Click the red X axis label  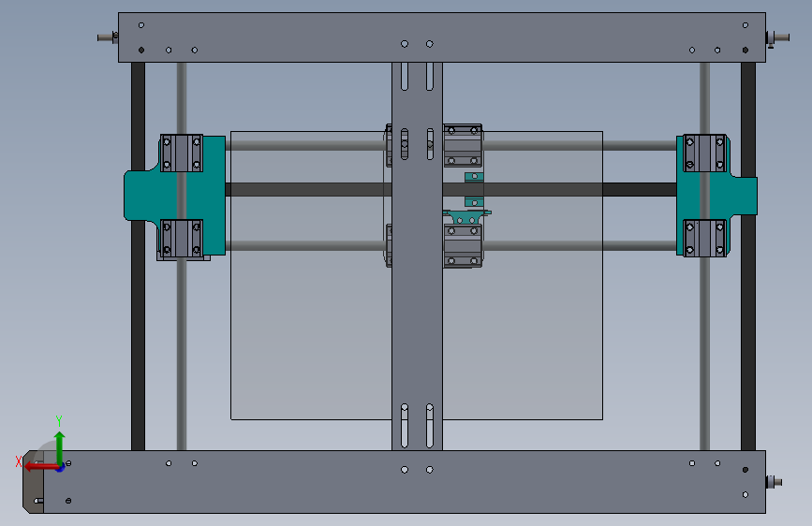coord(19,461)
